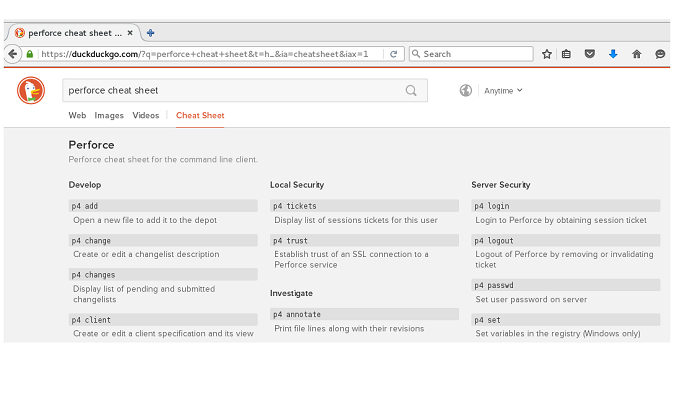
Task: Open a new tab with plus icon
Action: click(x=150, y=33)
